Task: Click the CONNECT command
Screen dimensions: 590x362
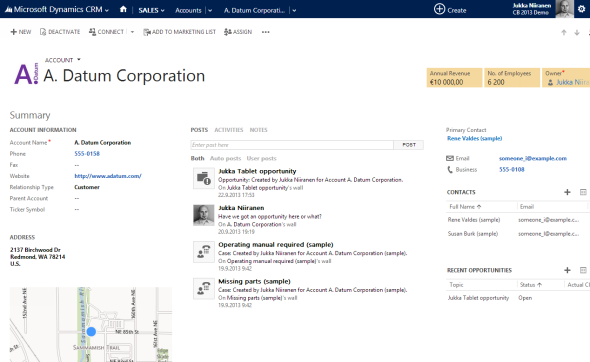Action: (106, 32)
